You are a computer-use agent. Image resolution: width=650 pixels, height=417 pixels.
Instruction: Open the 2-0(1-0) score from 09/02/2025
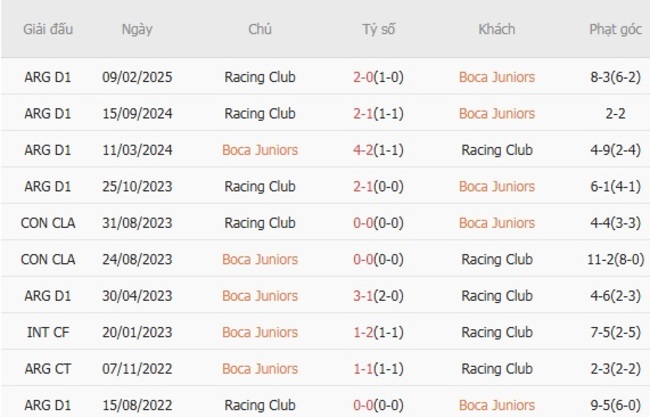tap(379, 77)
